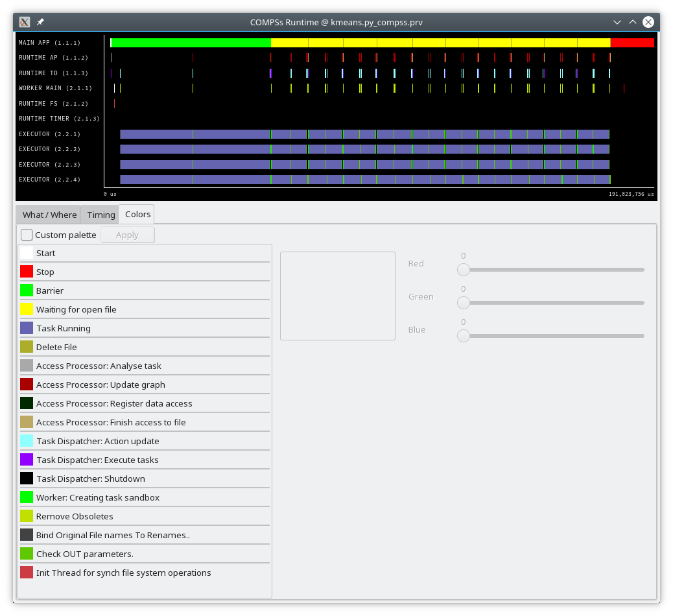The height and width of the screenshot is (616, 673).
Task: Select the red Stop color swatch
Action: click(27, 272)
